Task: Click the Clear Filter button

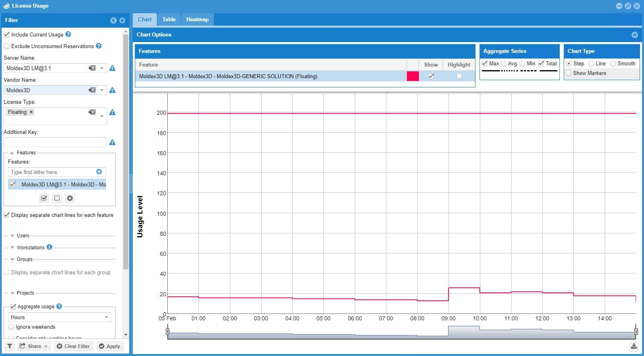Action: (x=73, y=346)
